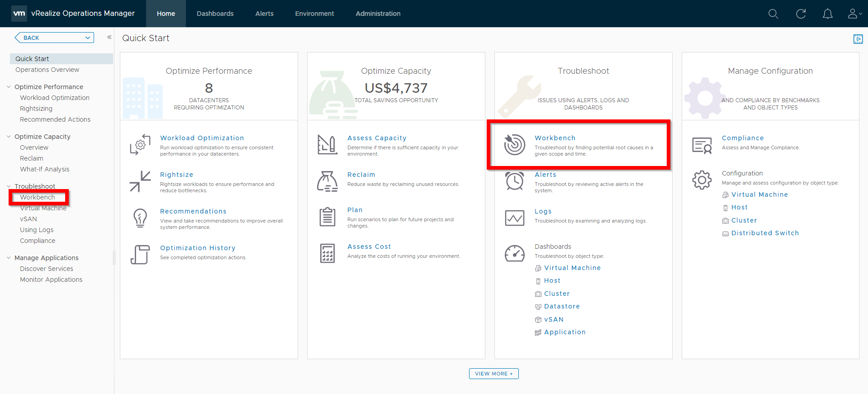868x394 pixels.
Task: Open the Compliance link in Manage Configuration
Action: 743,138
